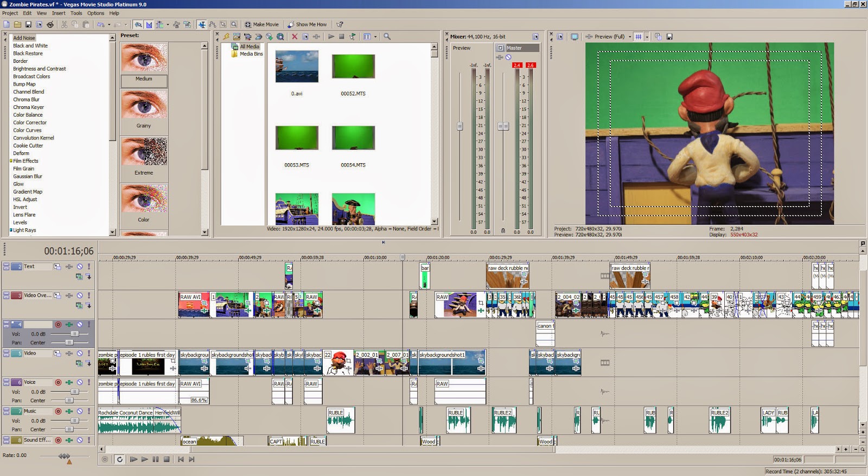Open the Overlays grid dropdown arrow
868x476 pixels.
pos(647,37)
